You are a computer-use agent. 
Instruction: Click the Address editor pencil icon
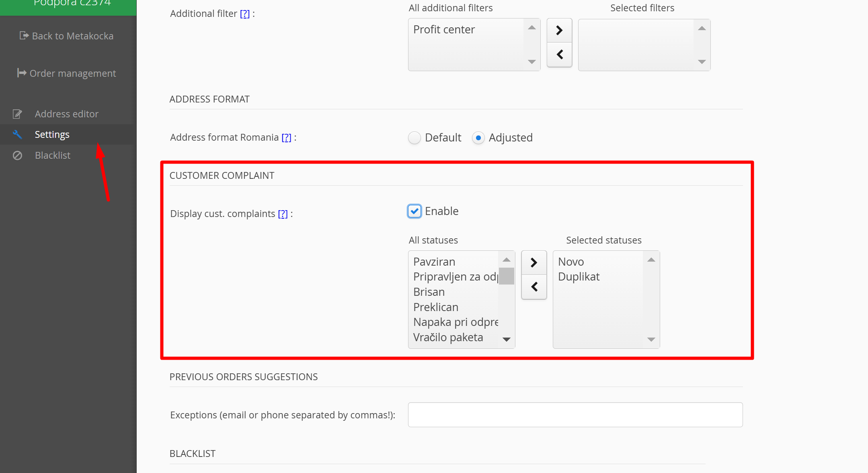[17, 114]
